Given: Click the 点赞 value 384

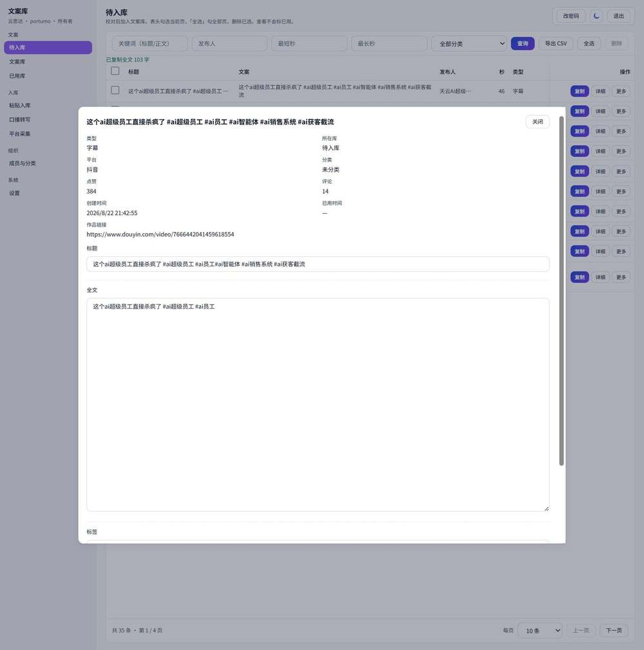Looking at the screenshot, I should click(91, 191).
